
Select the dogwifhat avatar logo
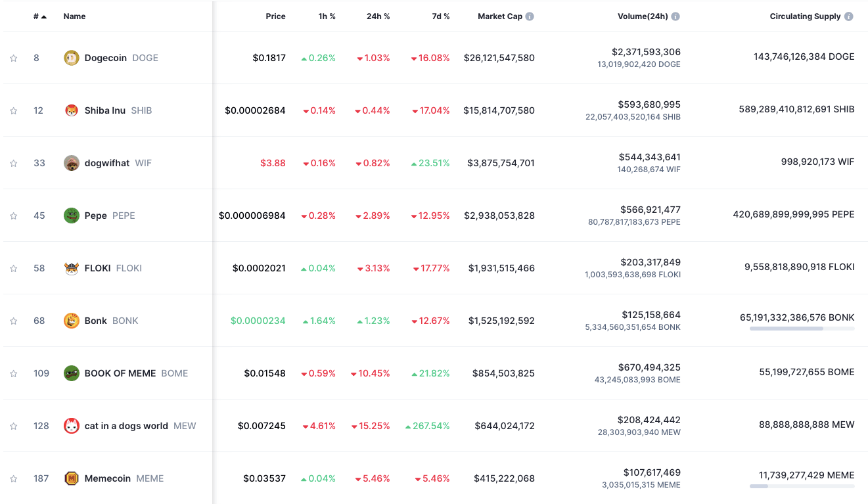pyautogui.click(x=72, y=163)
